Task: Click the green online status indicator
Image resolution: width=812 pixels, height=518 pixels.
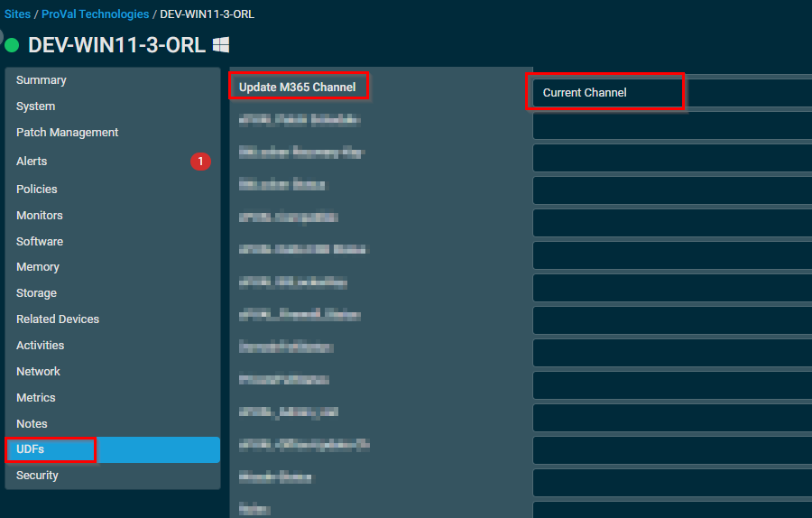Action: [x=12, y=45]
